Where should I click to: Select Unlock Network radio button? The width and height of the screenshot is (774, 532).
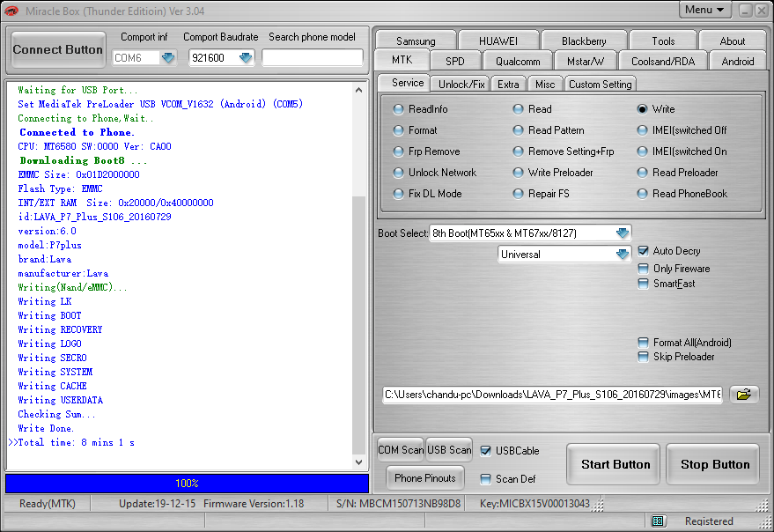(x=398, y=173)
